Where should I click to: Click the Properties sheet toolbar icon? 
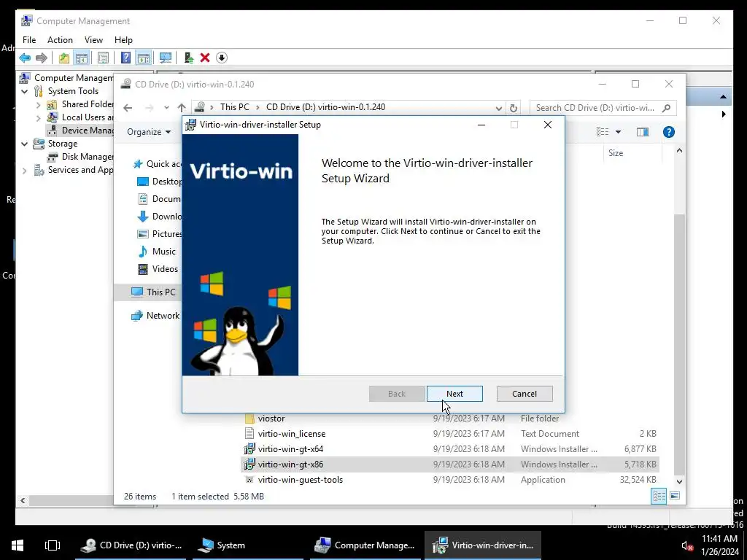coord(103,58)
